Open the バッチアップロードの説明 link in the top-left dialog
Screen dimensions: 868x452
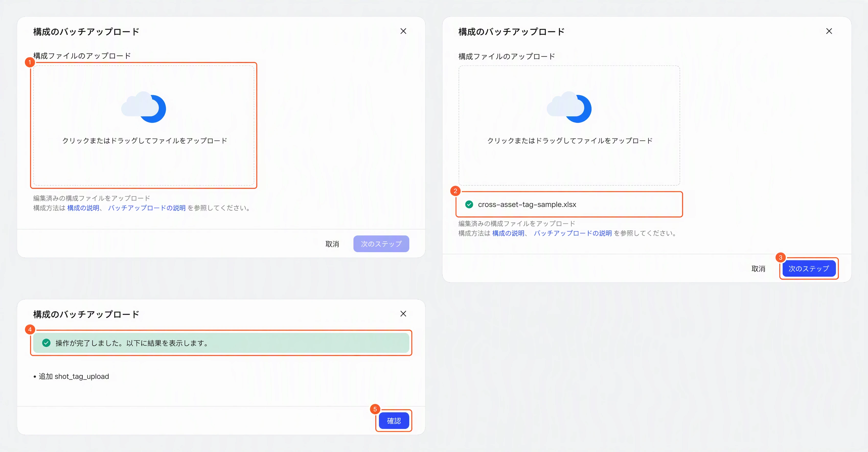[x=146, y=208]
